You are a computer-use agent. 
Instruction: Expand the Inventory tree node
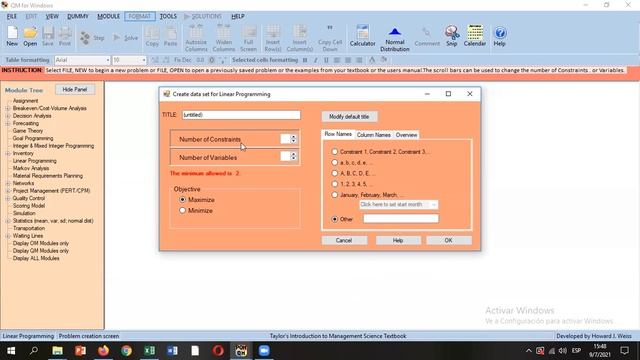[8, 153]
